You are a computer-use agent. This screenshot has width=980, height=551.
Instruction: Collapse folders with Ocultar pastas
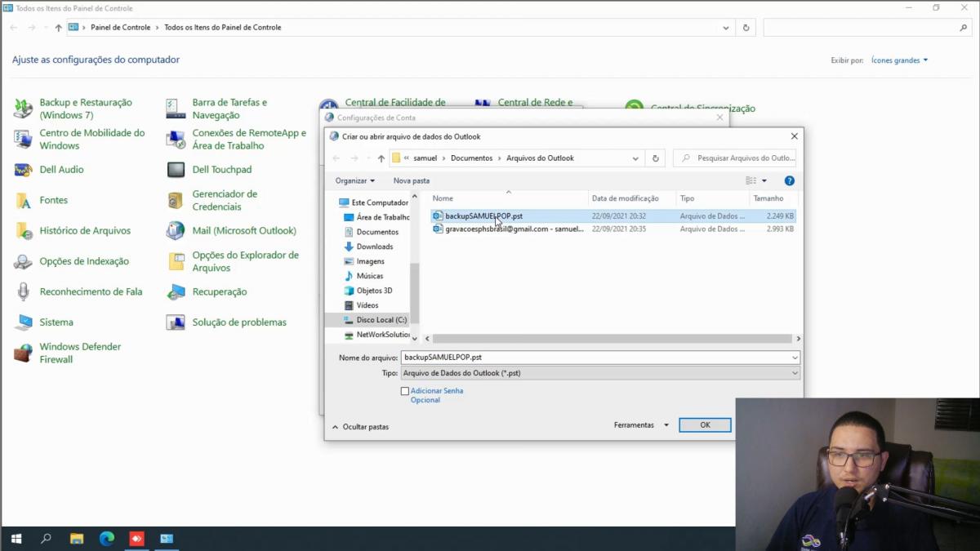click(360, 427)
